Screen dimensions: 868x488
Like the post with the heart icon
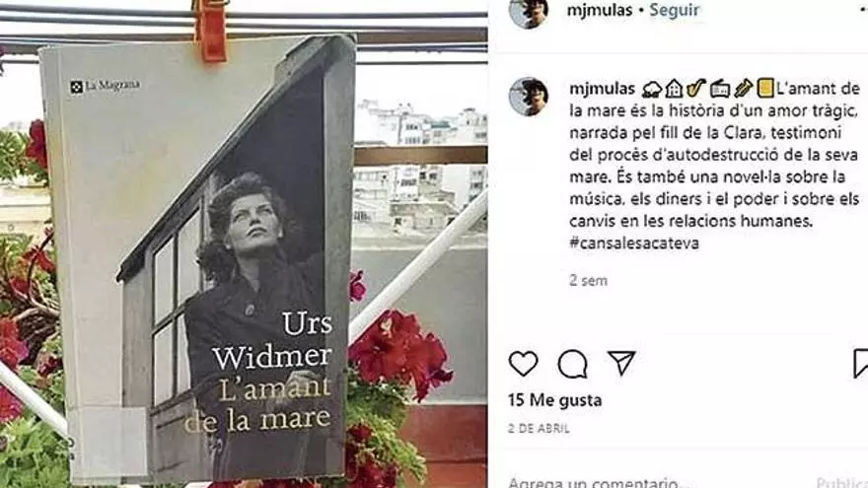[523, 364]
